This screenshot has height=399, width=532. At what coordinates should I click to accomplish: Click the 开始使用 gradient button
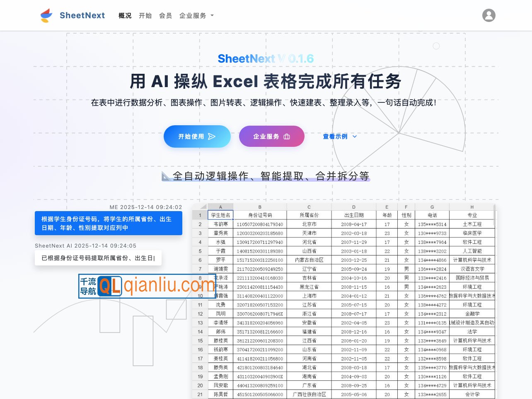pyautogui.click(x=197, y=136)
